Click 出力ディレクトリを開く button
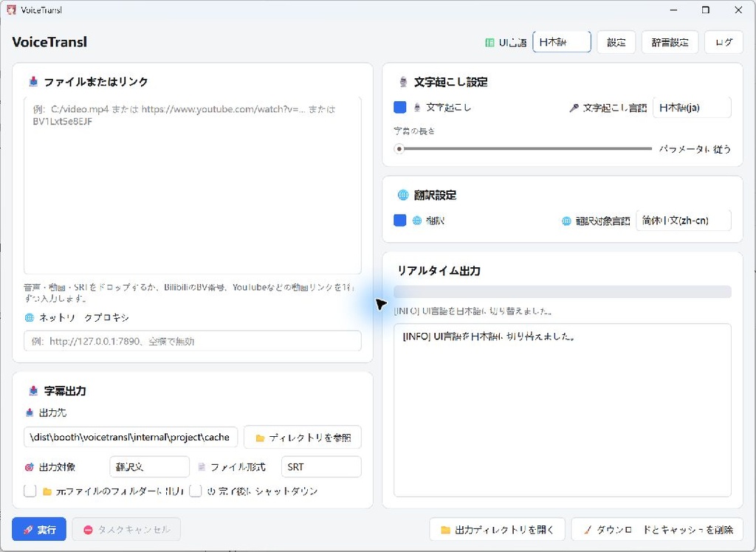This screenshot has height=552, width=756. click(x=497, y=529)
